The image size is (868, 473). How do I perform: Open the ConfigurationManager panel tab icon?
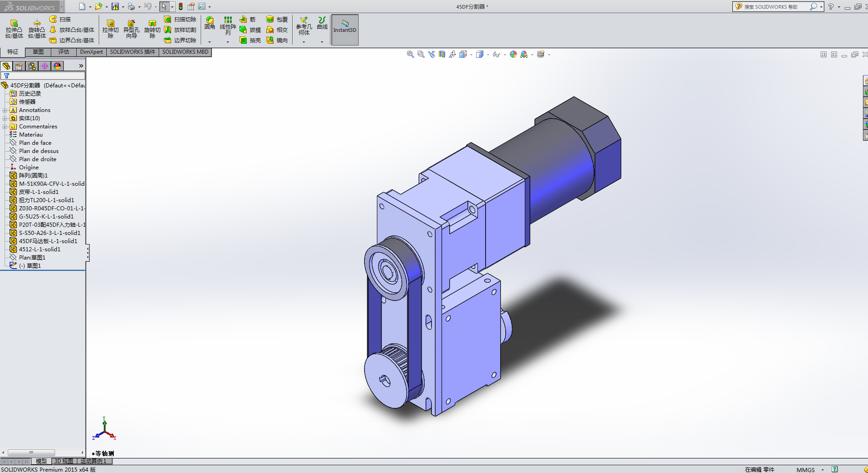[32, 66]
